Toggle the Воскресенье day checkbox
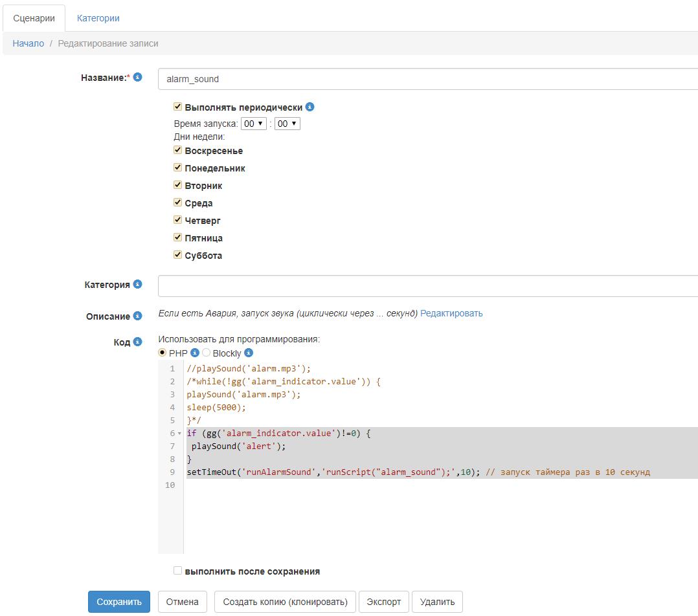698x616 pixels. 177,150
